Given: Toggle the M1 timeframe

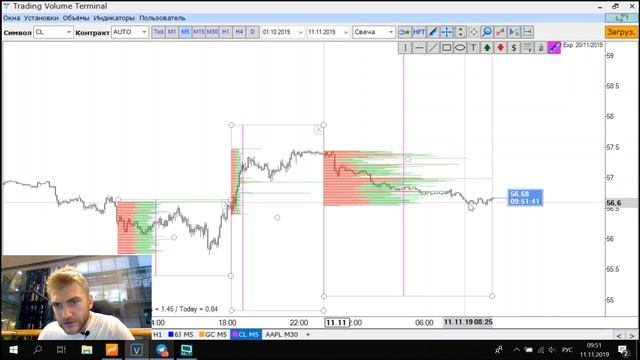Looking at the screenshot, I should 172,32.
